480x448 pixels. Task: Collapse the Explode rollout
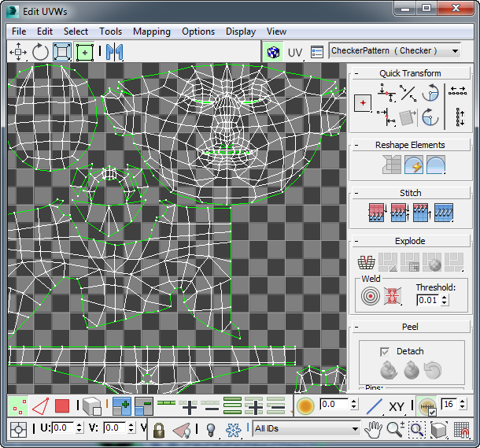(356, 241)
